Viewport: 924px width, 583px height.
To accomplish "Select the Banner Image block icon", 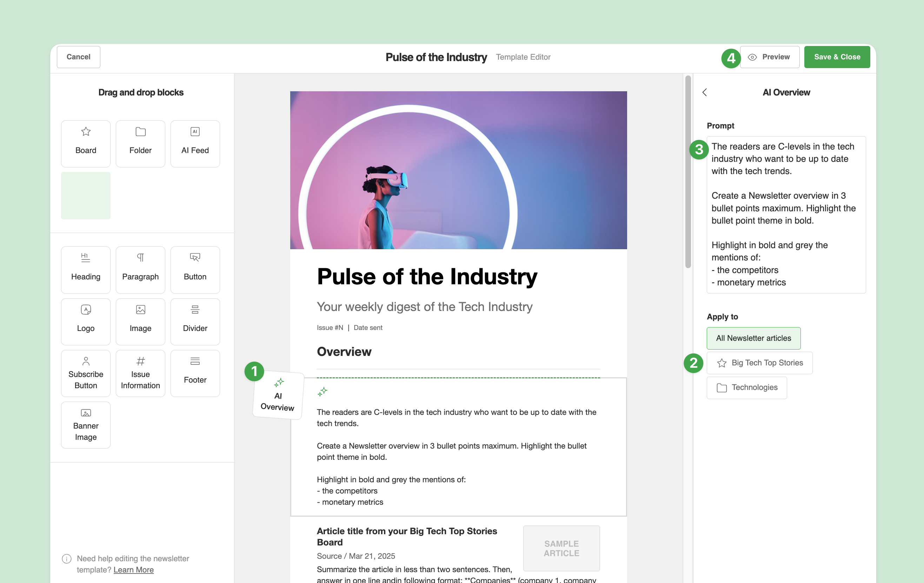I will coord(86,413).
